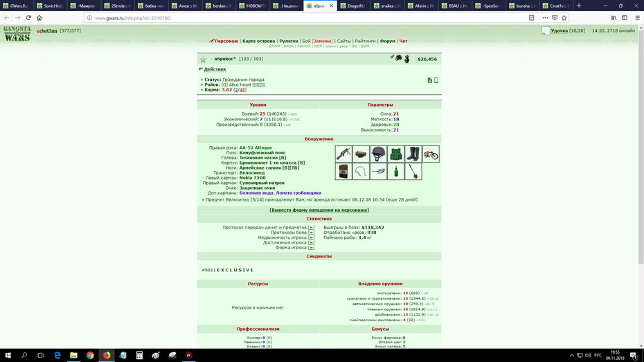Screen dimensions: 644x362
Task: Switch to the berdan browser tab
Action: pyautogui.click(x=220, y=6)
